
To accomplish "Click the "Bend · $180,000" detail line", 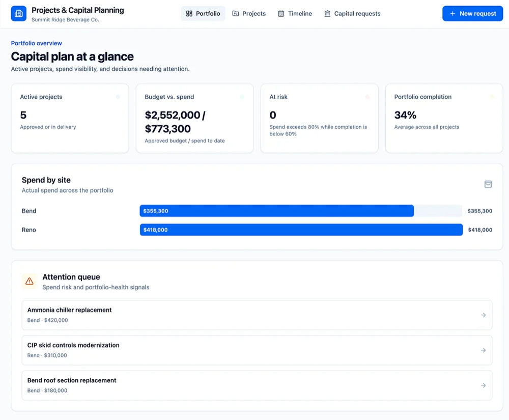I will [47, 390].
